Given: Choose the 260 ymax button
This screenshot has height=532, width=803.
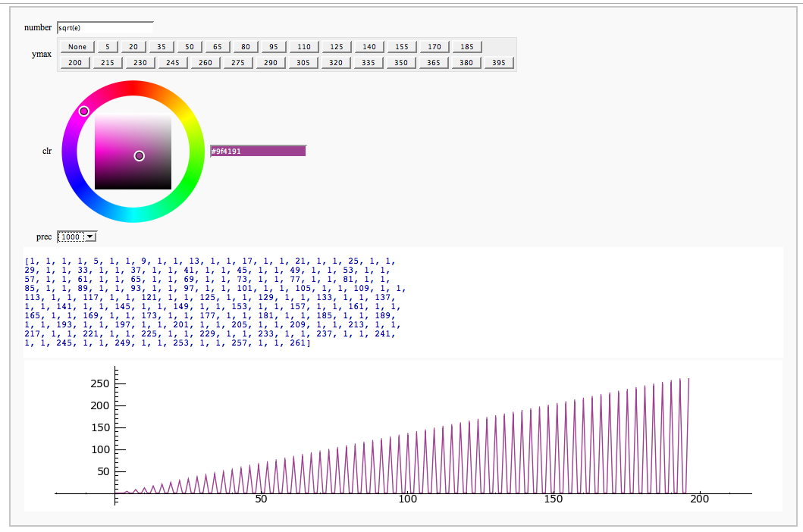Looking at the screenshot, I should (x=205, y=63).
